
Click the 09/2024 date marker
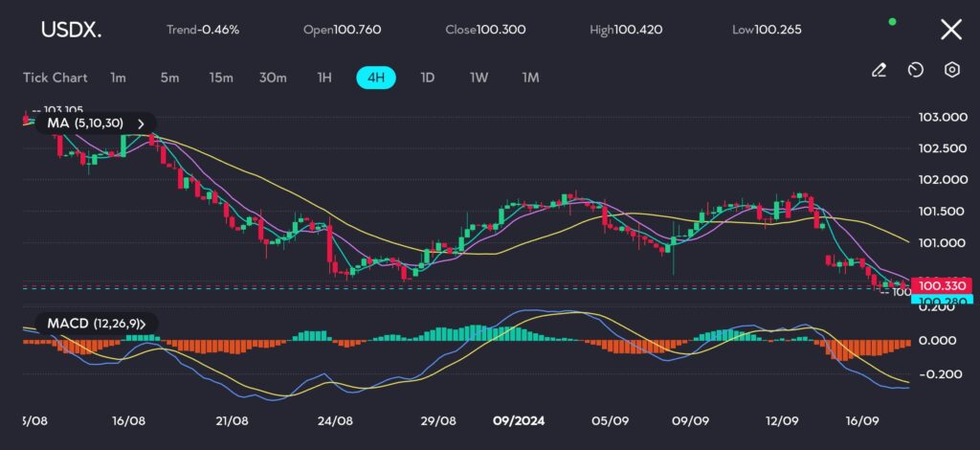coord(518,419)
